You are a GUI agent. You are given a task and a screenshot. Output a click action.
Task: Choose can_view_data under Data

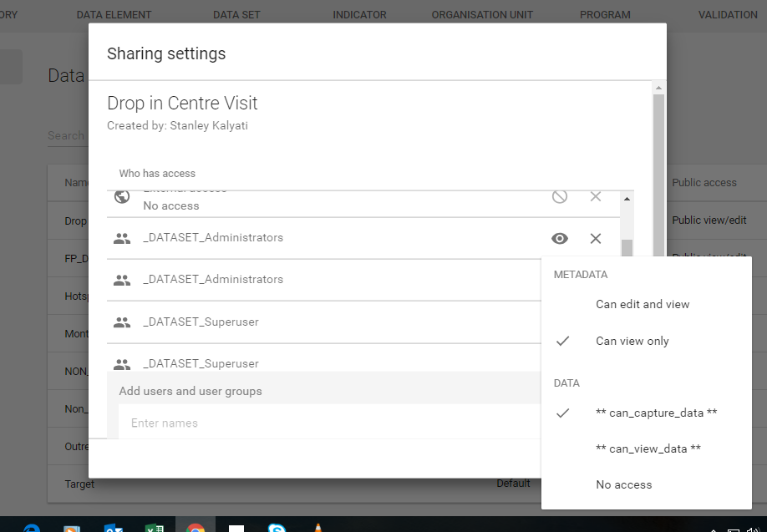[648, 448]
